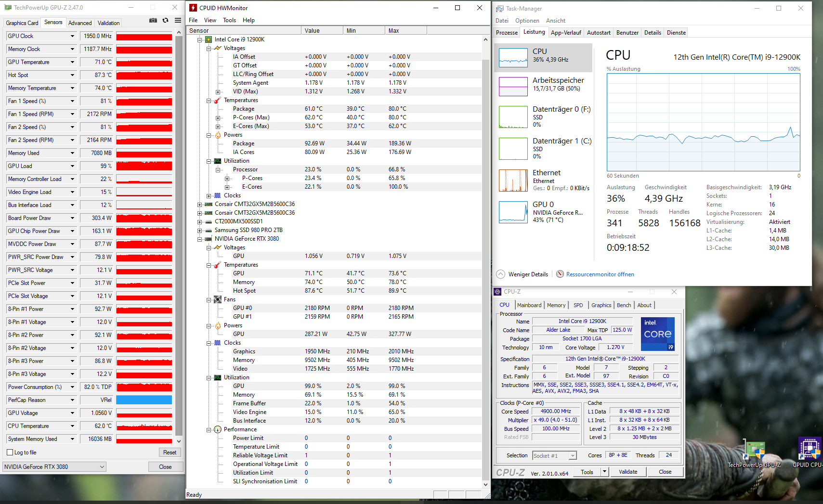This screenshot has width=823, height=504.
Task: Click the first Corsair memory module icon
Action: point(209,204)
